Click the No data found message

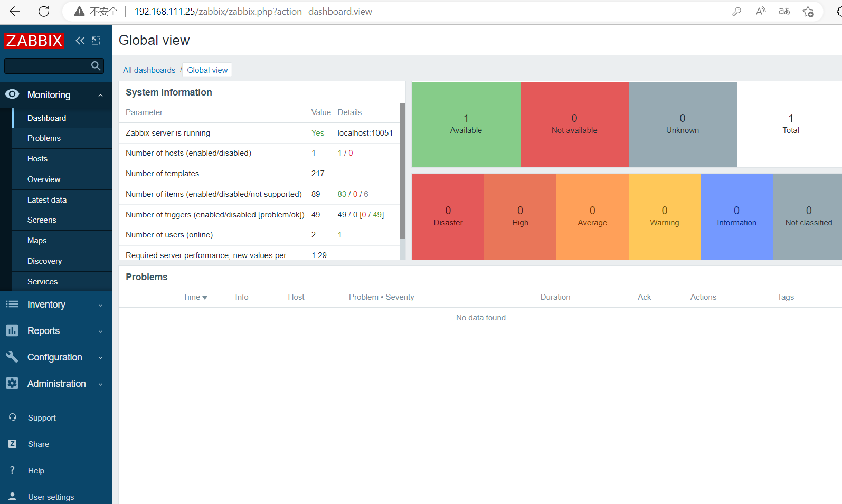[481, 318]
